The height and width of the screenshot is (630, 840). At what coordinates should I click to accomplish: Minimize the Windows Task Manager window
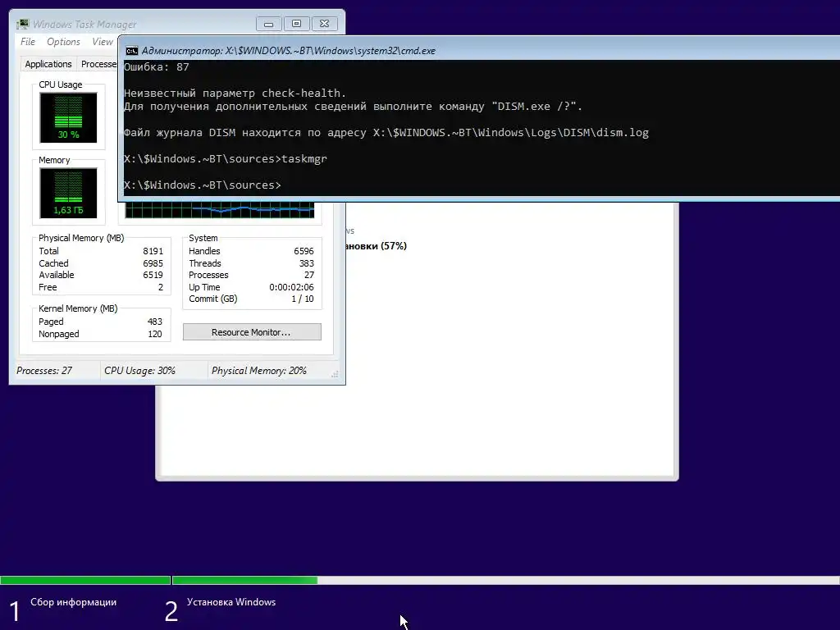[269, 24]
